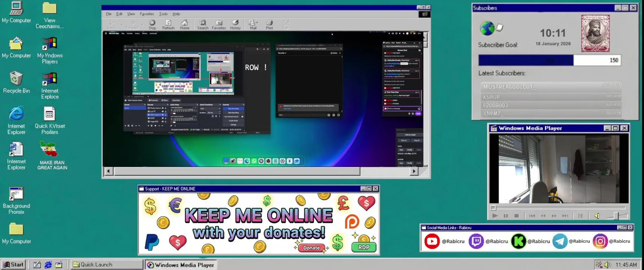Click the Kick @Rabicru icon
This screenshot has height=270, width=644.
pyautogui.click(x=518, y=241)
